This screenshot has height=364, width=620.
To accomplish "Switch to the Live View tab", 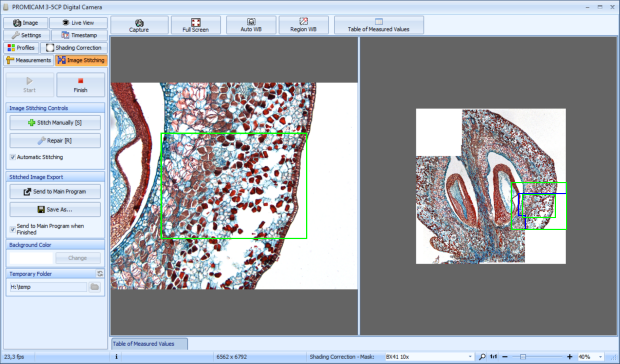I will 78,23.
